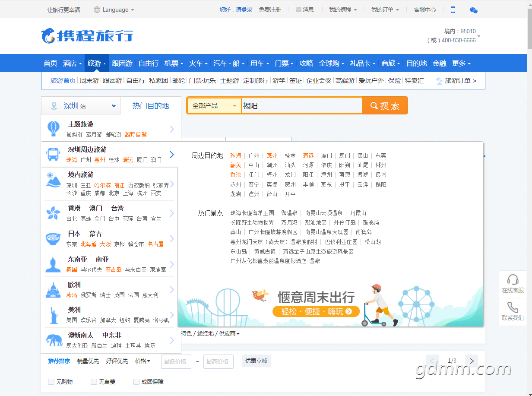Check the 成团保障 filter checkbox
The width and height of the screenshot is (532, 396).
pyautogui.click(x=136, y=382)
